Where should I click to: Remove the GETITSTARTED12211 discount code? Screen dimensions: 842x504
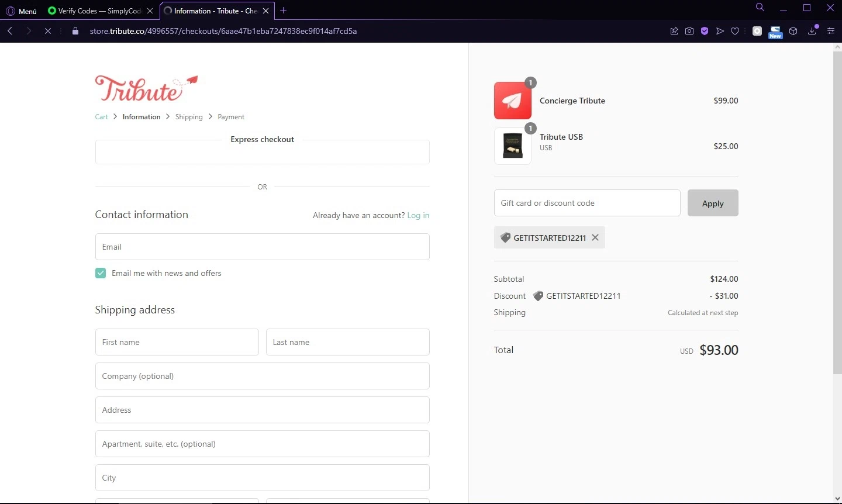[x=595, y=237]
